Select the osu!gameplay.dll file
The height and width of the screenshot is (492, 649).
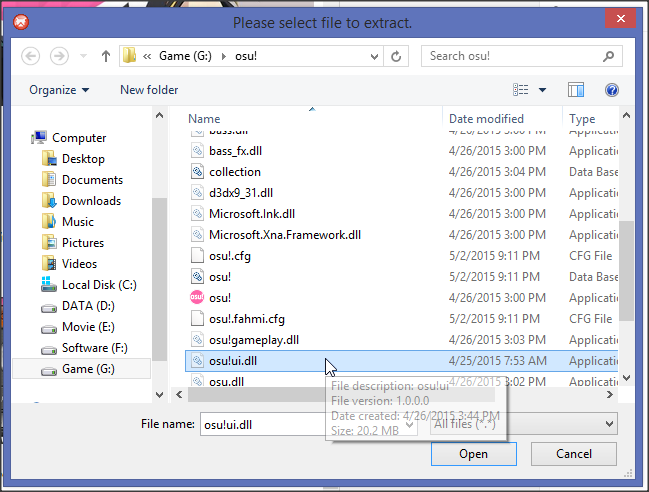(254, 340)
